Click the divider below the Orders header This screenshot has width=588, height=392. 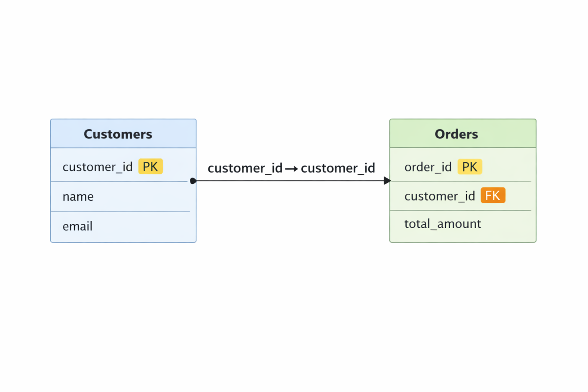coord(463,148)
